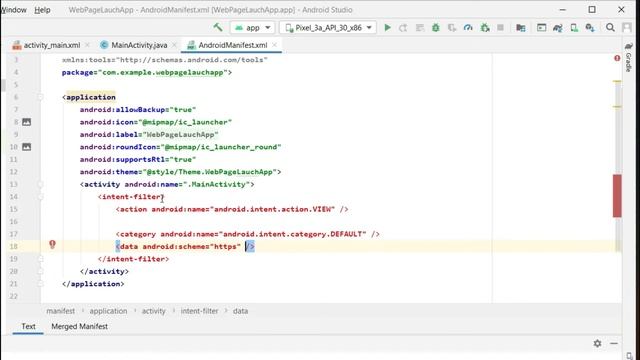
Task: Click android:label="WebPageLauchApp" line
Action: click(x=149, y=134)
